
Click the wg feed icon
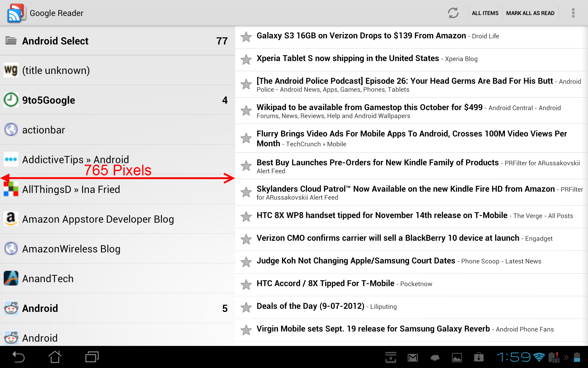coord(11,70)
